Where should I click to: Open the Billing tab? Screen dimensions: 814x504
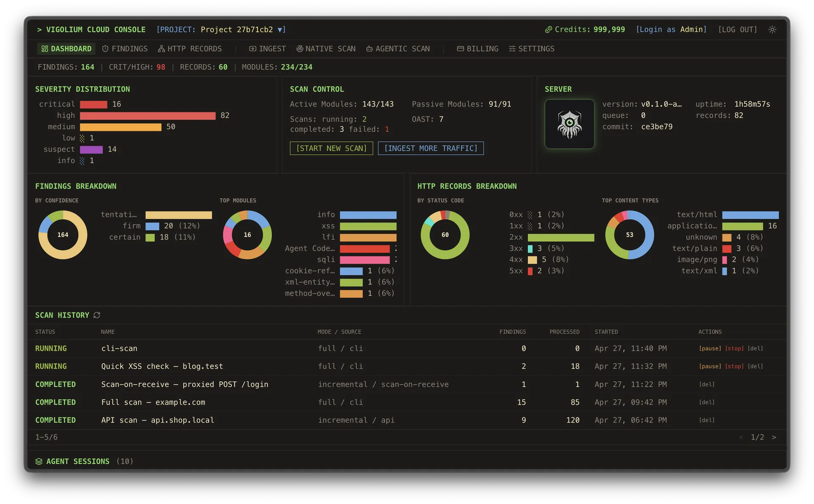[x=478, y=49]
